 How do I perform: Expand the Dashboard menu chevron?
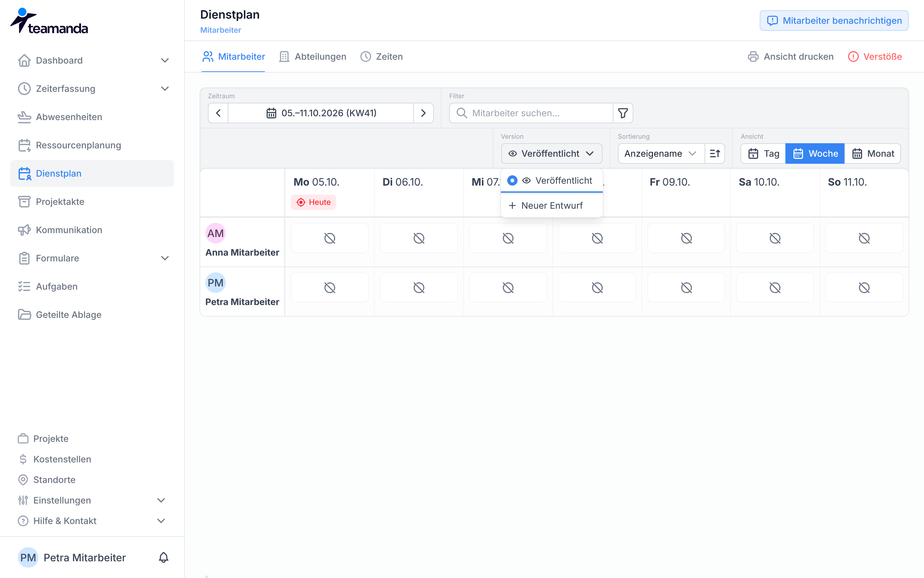click(x=165, y=60)
